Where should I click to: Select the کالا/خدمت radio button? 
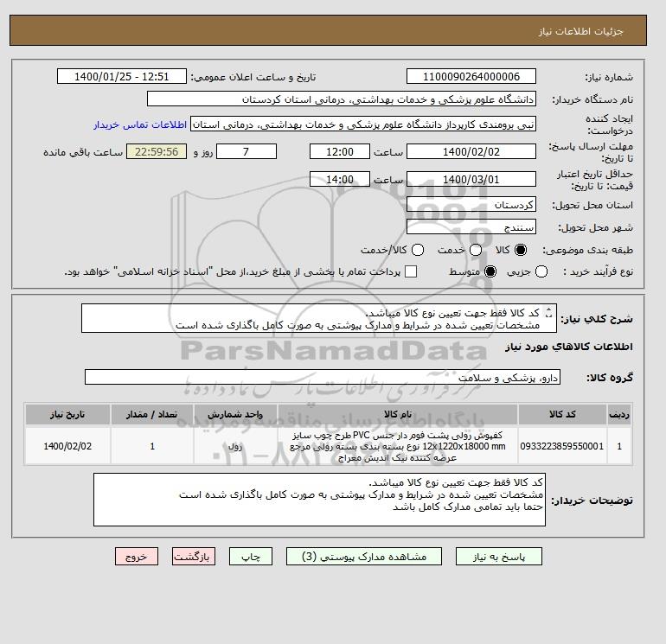418,250
